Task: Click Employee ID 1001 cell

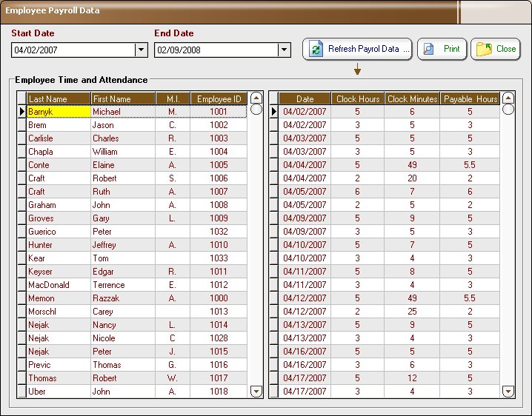Action: [219, 112]
